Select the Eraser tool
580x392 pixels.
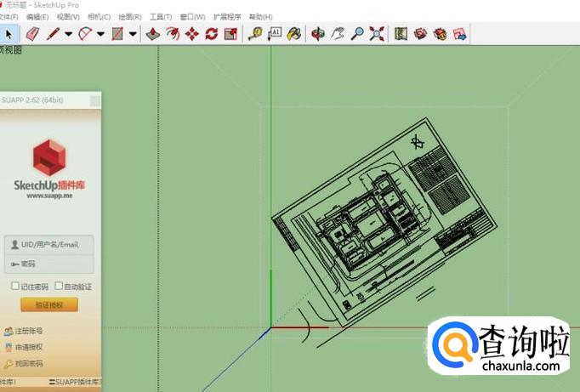pos(32,34)
